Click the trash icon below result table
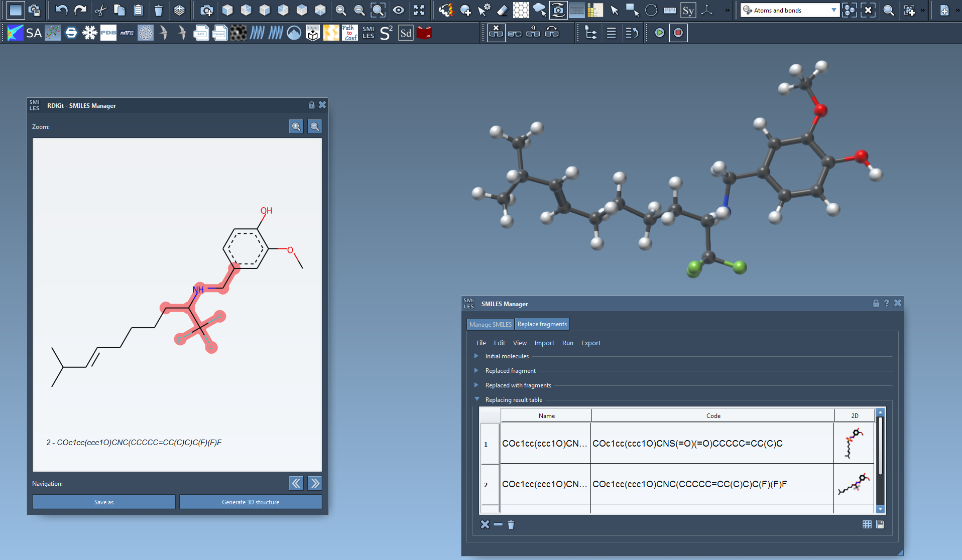Viewport: 962px width, 560px height. tap(511, 525)
